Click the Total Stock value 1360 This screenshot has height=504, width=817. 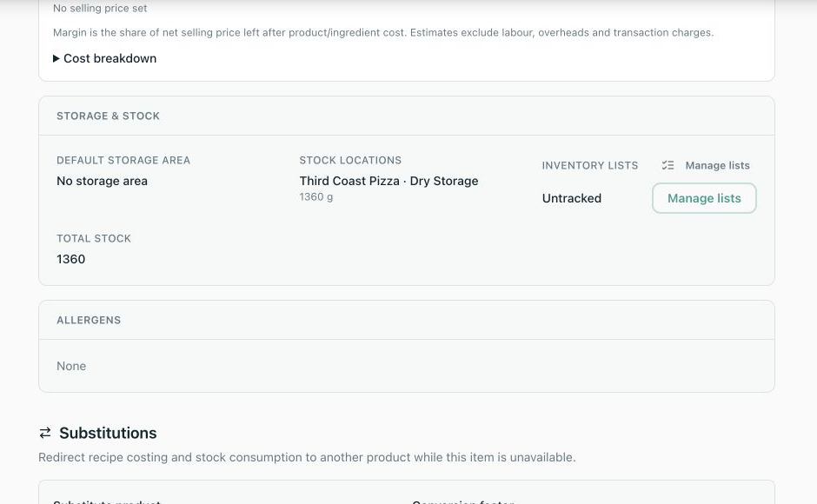[x=71, y=259]
